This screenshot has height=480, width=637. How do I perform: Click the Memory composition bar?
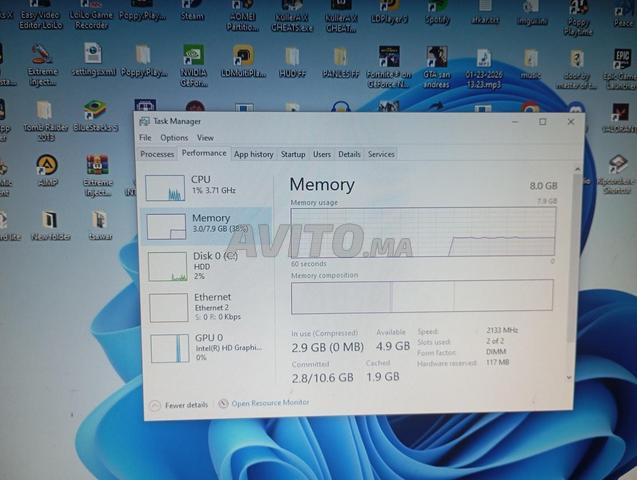[421, 296]
